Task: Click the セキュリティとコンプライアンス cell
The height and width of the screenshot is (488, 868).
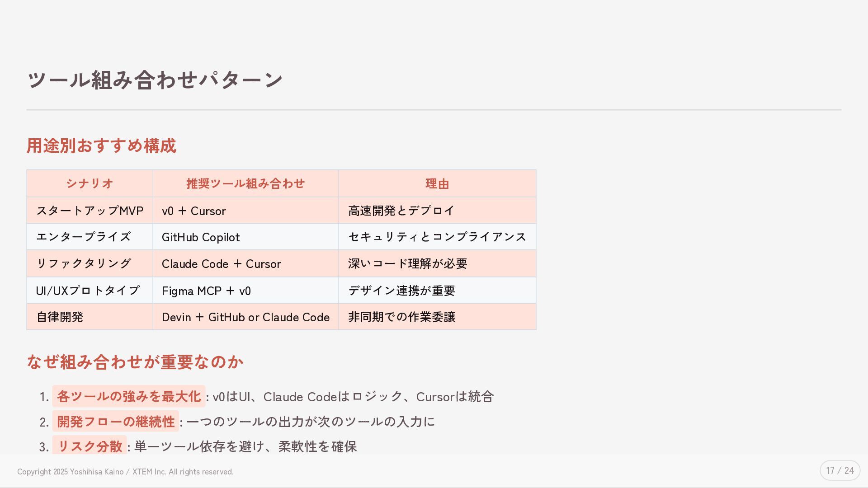Action: [x=437, y=237]
